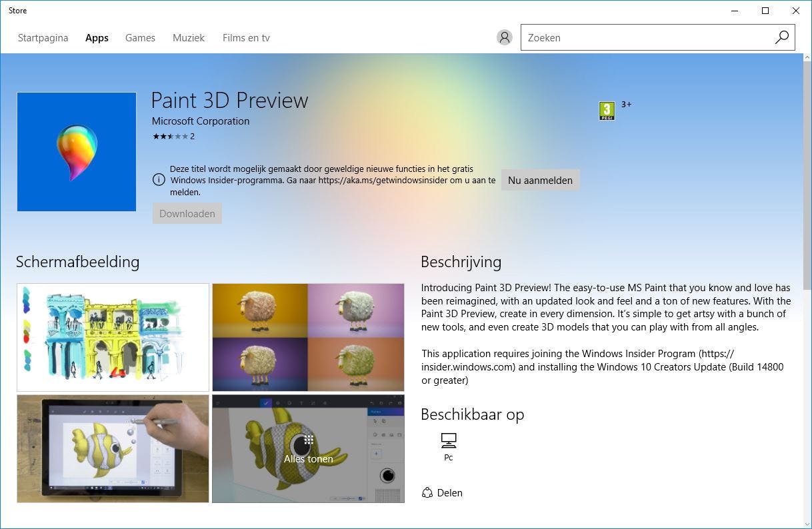Click the Downloaden button
This screenshot has height=529, width=812.
click(187, 213)
